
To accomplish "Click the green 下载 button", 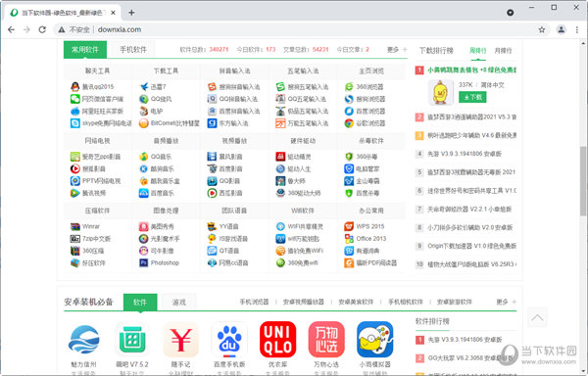I will click(472, 97).
